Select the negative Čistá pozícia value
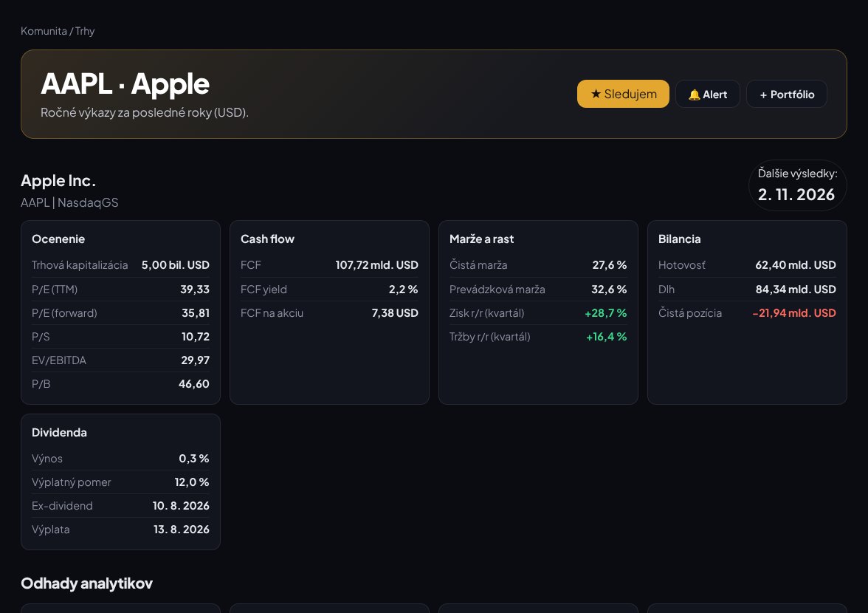This screenshot has height=613, width=868. pyautogui.click(x=794, y=313)
